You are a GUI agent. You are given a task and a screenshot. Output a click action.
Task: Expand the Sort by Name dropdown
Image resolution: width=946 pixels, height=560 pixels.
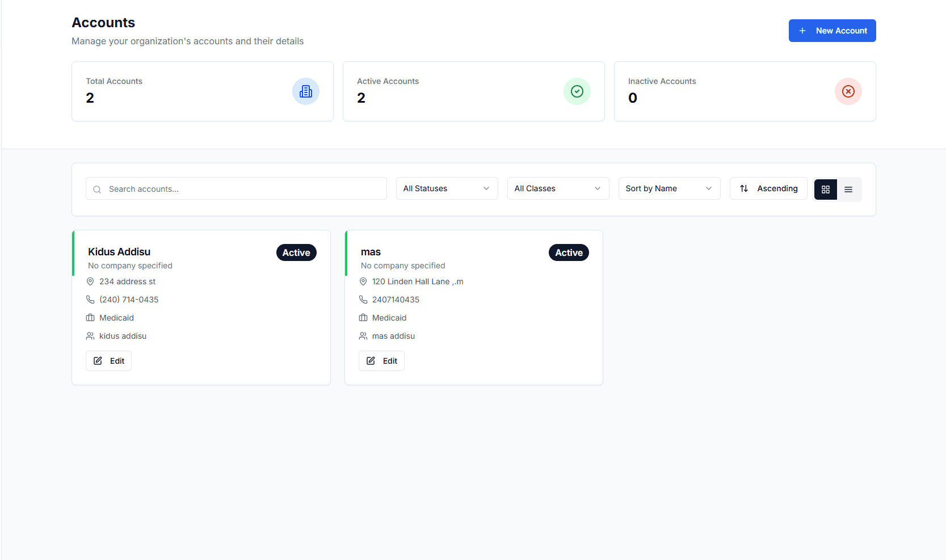coord(669,188)
